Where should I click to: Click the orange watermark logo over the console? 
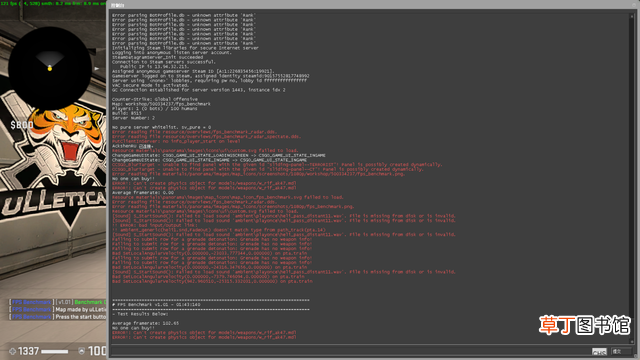[584, 325]
